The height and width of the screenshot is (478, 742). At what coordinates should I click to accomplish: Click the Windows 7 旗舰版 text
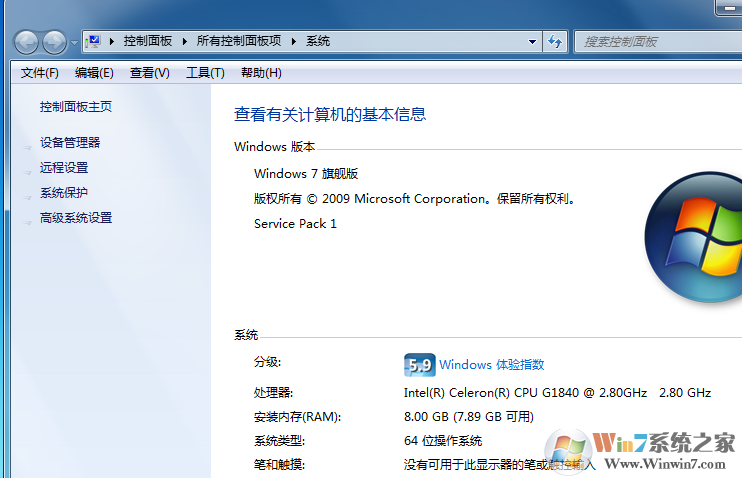click(x=306, y=174)
